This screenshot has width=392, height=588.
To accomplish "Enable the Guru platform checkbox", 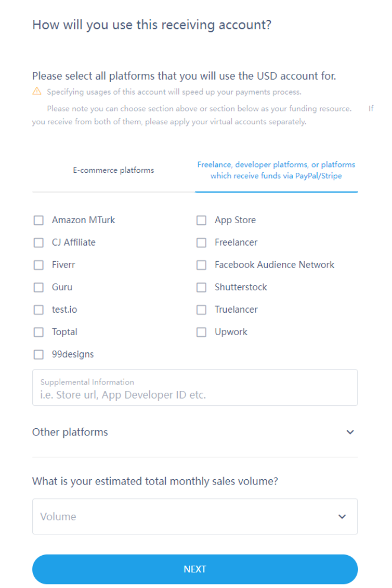I will point(38,287).
